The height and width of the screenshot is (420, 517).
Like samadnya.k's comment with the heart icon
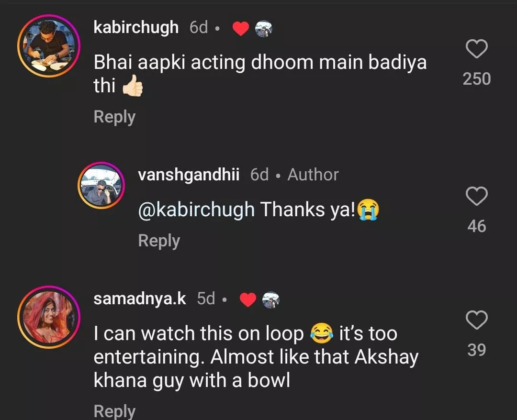(476, 320)
